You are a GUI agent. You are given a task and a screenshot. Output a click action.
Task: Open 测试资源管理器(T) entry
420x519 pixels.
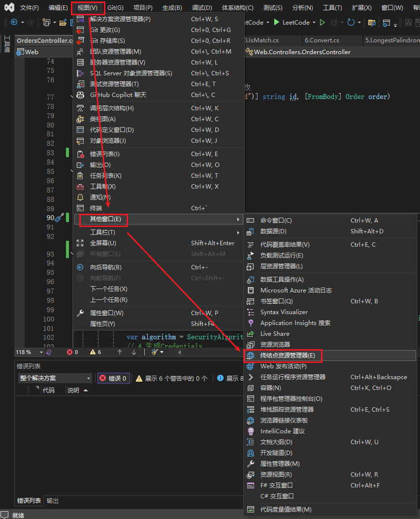point(159,84)
